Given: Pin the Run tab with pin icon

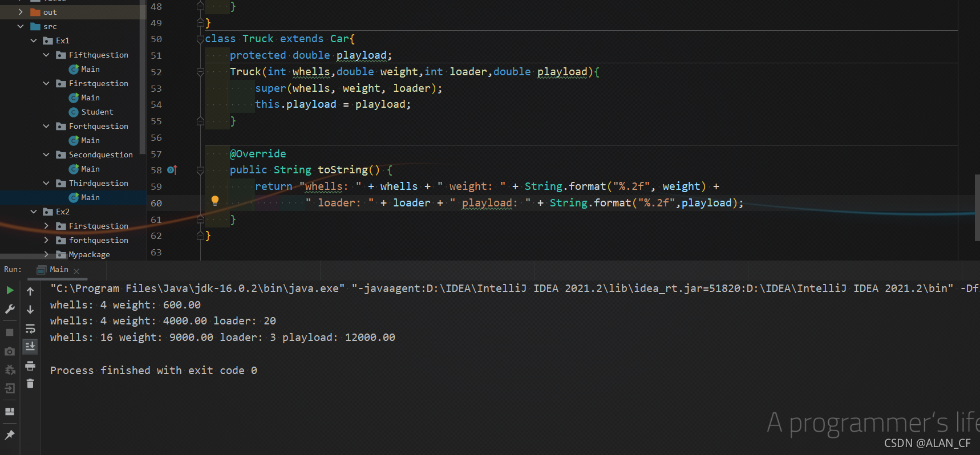Looking at the screenshot, I should point(10,435).
